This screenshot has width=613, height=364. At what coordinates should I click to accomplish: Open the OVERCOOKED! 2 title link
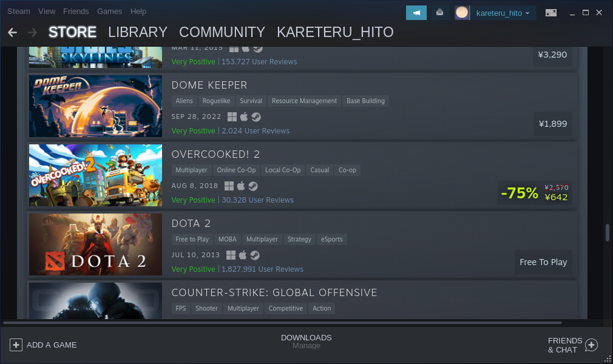coord(215,155)
